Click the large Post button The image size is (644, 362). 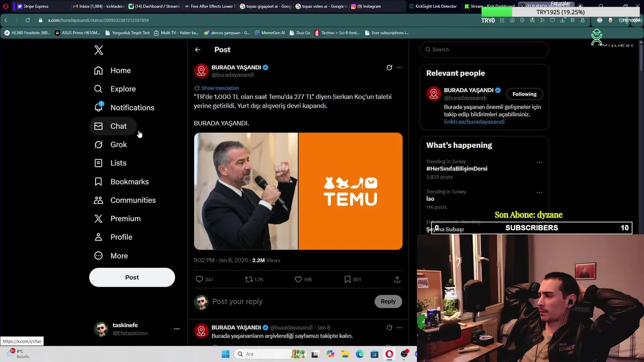point(132,278)
